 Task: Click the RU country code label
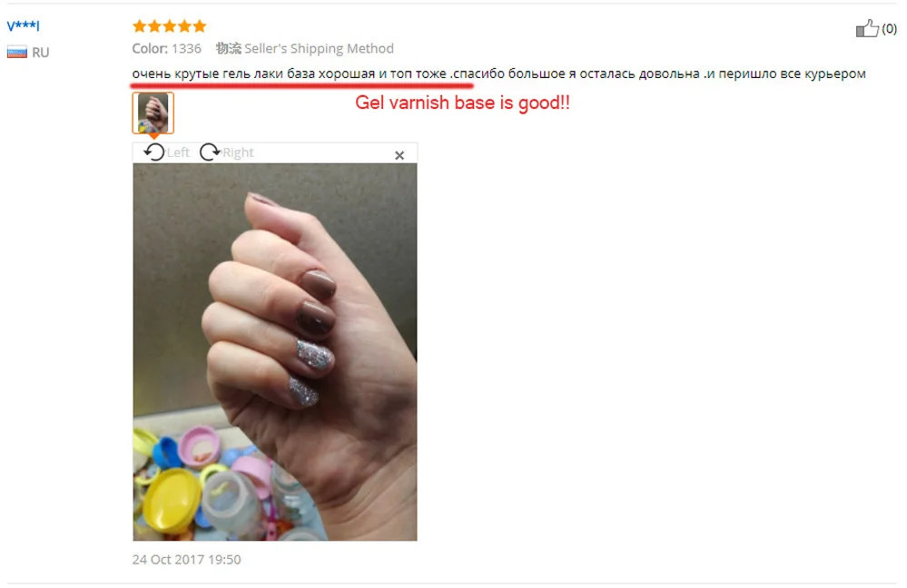pyautogui.click(x=41, y=53)
